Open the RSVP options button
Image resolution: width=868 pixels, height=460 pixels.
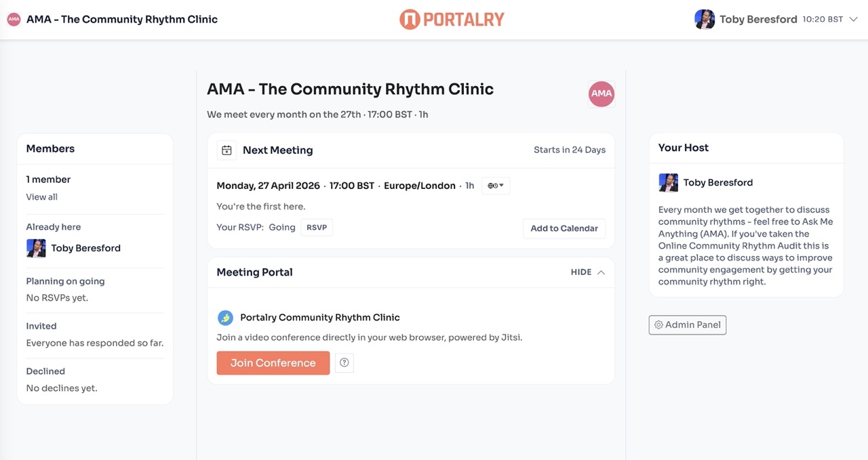[x=317, y=227]
